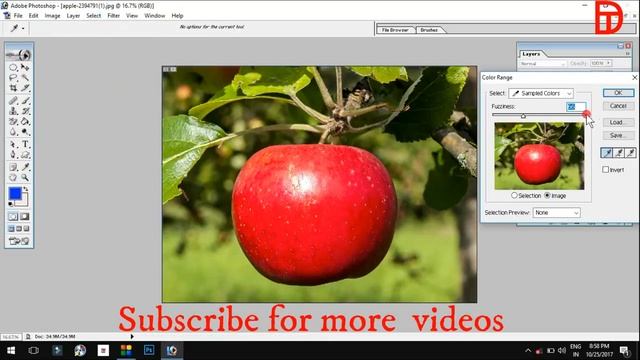Open the File menu
This screenshot has width=640, height=360.
click(18, 16)
